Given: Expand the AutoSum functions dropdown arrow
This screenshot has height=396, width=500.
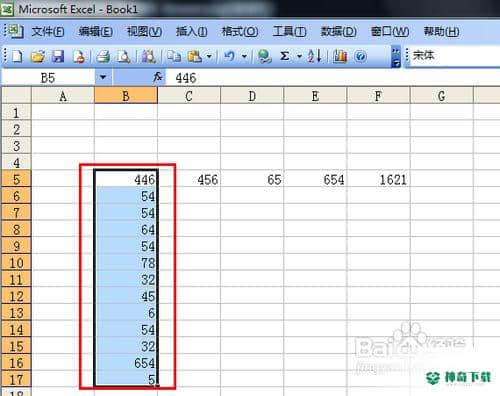Looking at the screenshot, I should 299,56.
